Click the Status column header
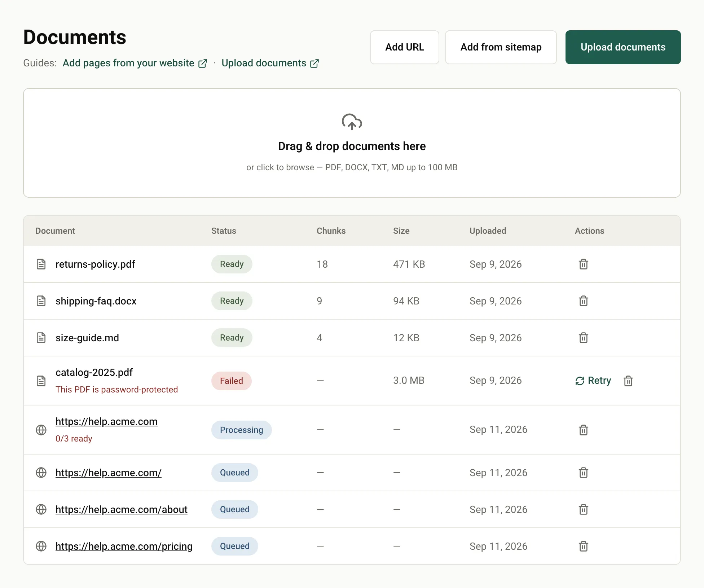704x588 pixels. [224, 231]
